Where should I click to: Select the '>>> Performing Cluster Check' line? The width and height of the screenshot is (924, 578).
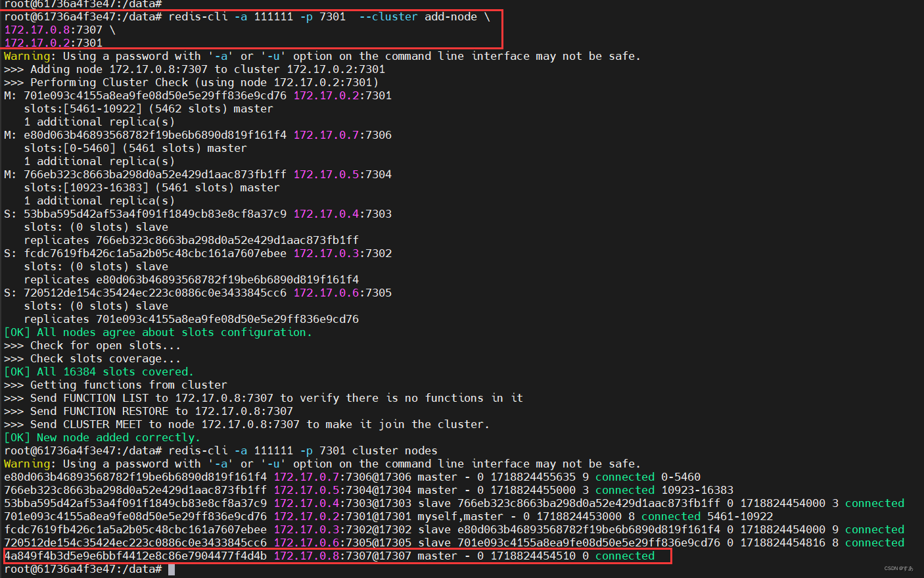point(191,83)
